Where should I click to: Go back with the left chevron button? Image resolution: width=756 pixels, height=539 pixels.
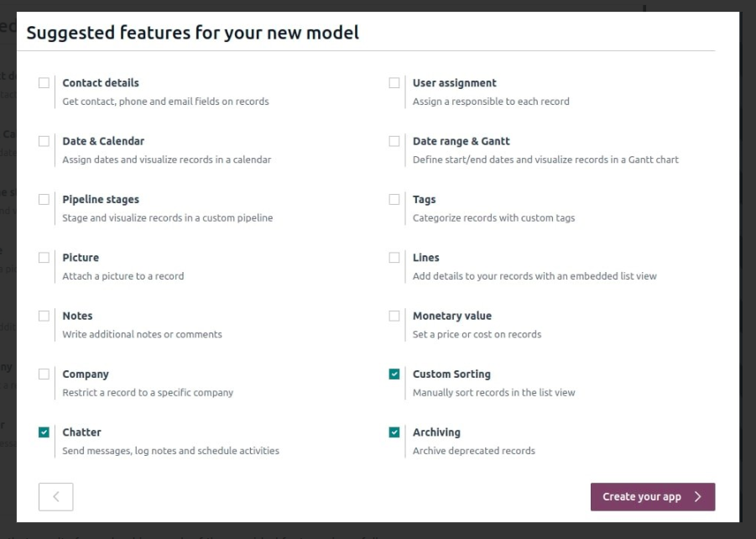pos(55,496)
